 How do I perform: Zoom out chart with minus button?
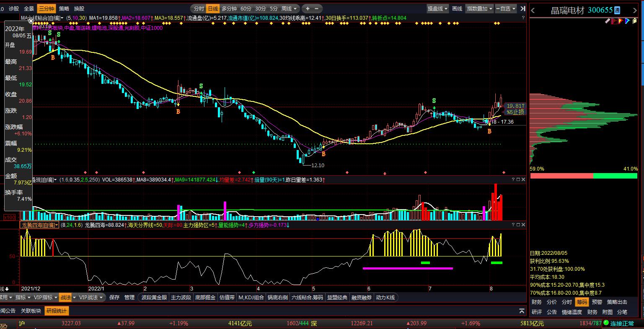pos(317,8)
